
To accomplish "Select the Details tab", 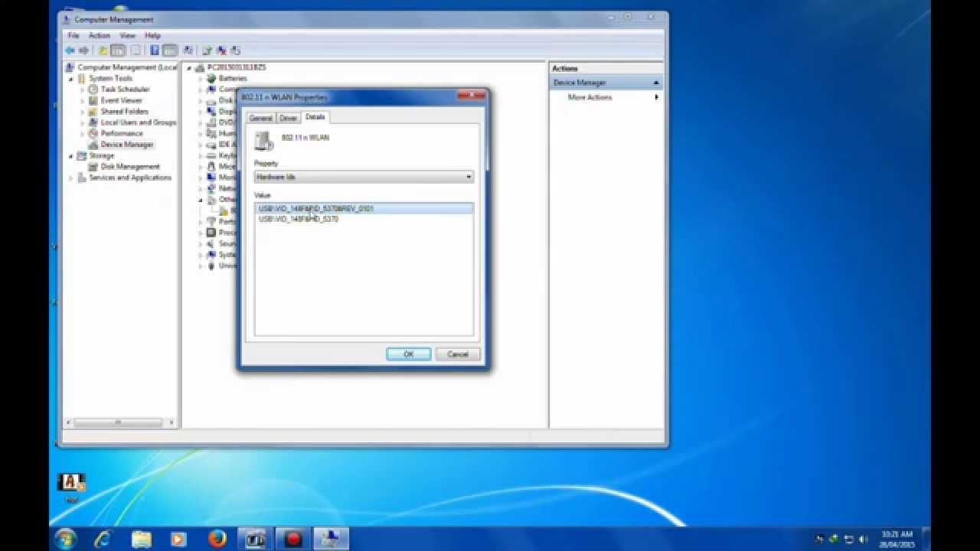I will 315,117.
